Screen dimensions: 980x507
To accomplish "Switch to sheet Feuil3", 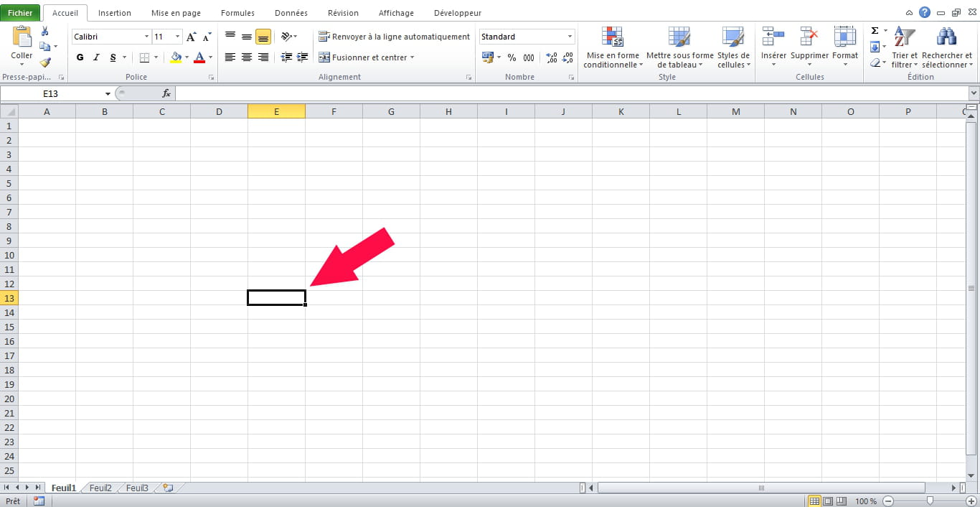I will 137,488.
